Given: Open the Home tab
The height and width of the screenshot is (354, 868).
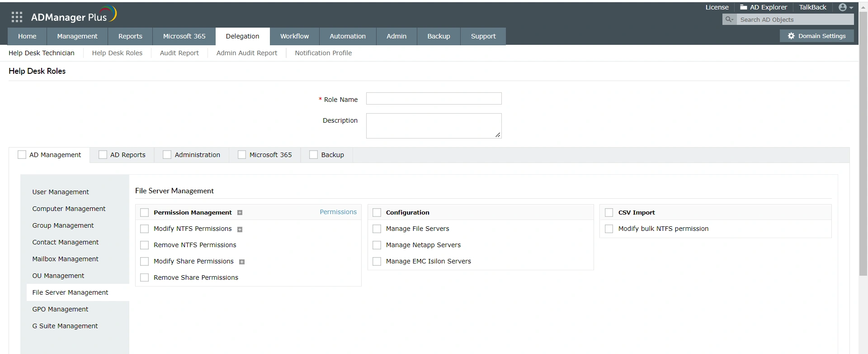Looking at the screenshot, I should [27, 36].
